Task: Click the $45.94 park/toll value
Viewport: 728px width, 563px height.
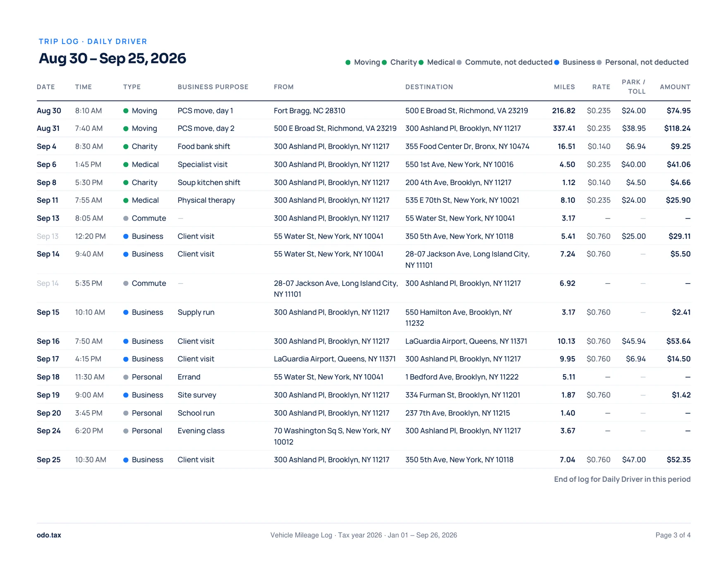Action: (634, 341)
